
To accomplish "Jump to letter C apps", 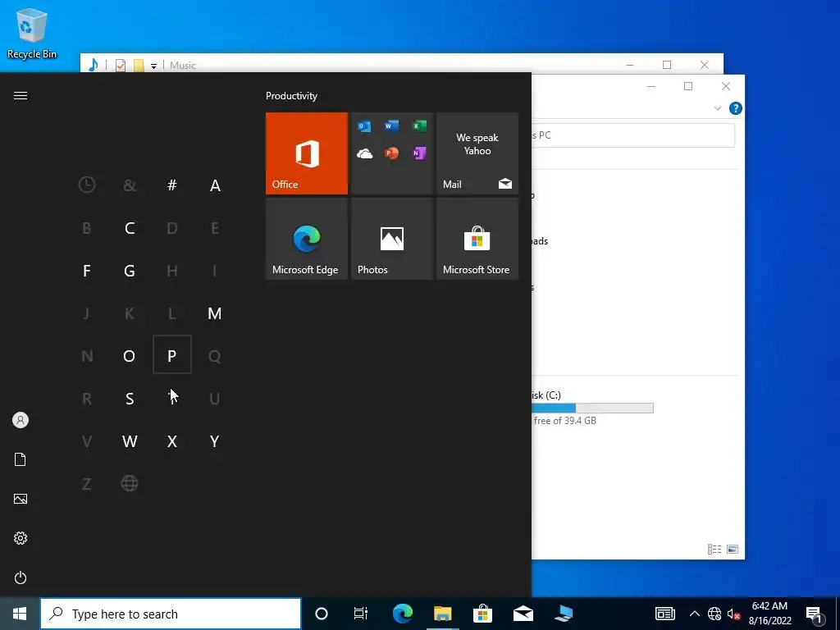I will point(130,228).
